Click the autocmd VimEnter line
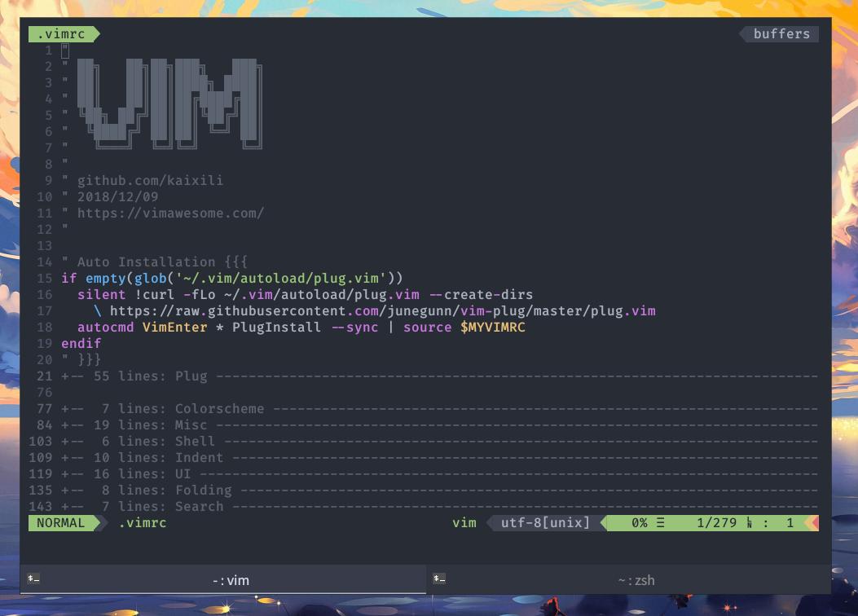 (301, 327)
